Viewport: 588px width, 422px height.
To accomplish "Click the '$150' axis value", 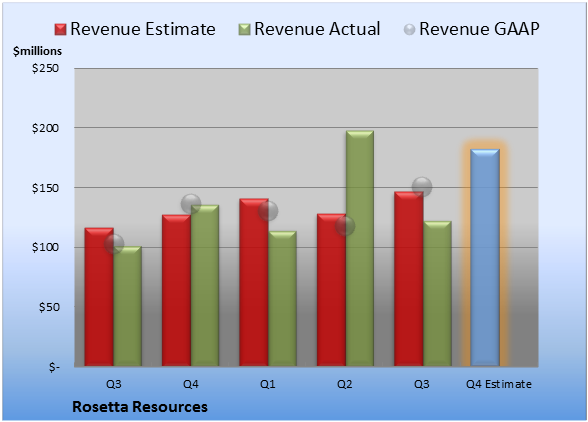I will (45, 188).
